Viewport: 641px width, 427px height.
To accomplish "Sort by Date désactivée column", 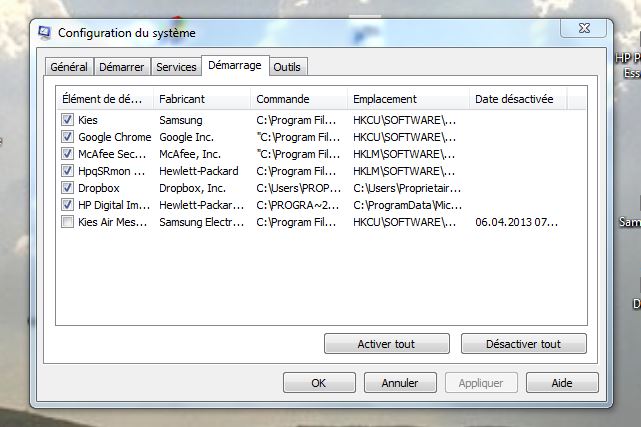I will pos(518,99).
